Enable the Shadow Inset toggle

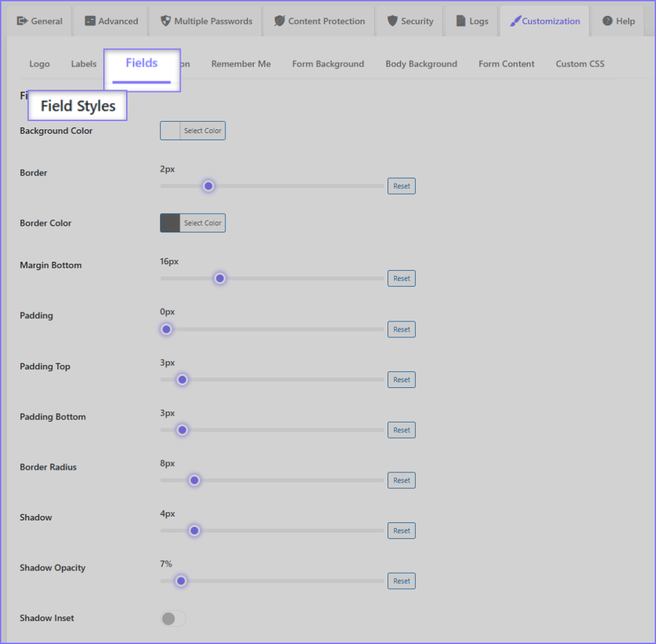click(173, 618)
